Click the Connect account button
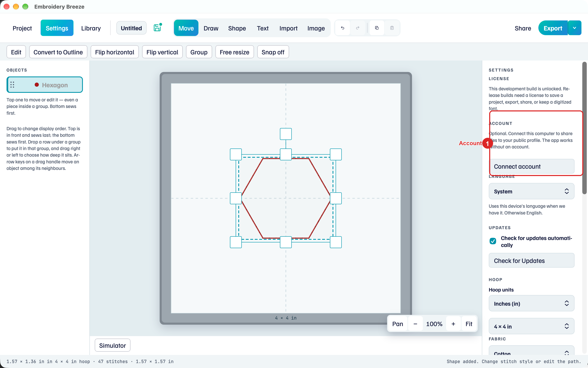588x368 pixels. 531,166
